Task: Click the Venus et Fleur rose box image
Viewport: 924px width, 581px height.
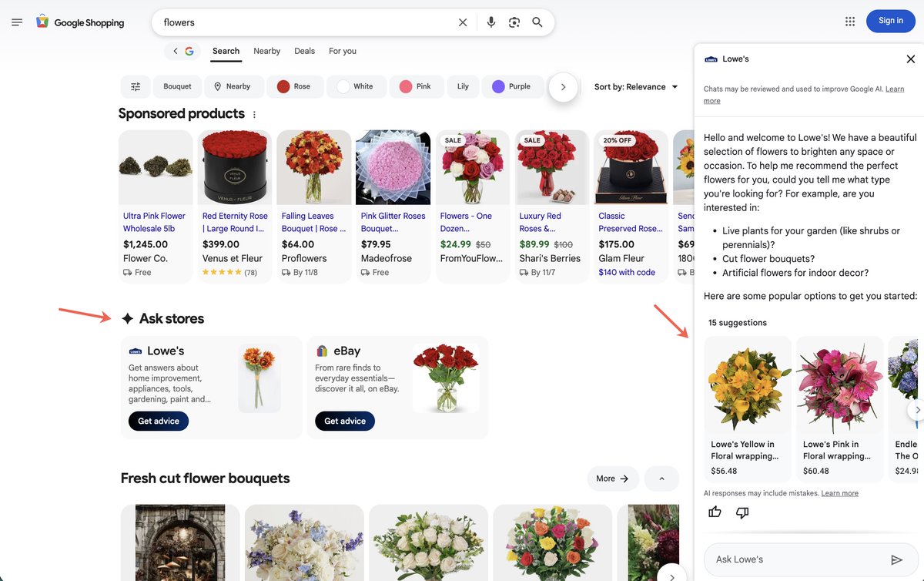Action: tap(235, 167)
